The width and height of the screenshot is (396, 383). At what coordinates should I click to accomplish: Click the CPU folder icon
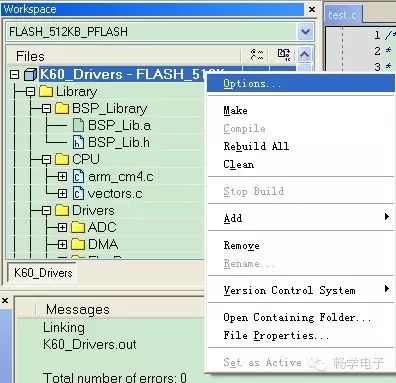pos(62,159)
